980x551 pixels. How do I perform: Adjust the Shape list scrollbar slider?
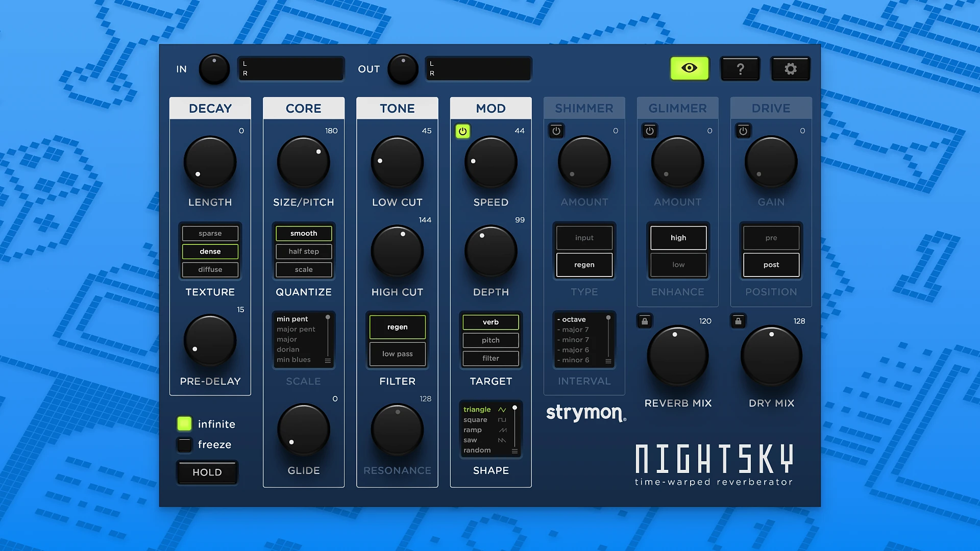click(x=515, y=408)
